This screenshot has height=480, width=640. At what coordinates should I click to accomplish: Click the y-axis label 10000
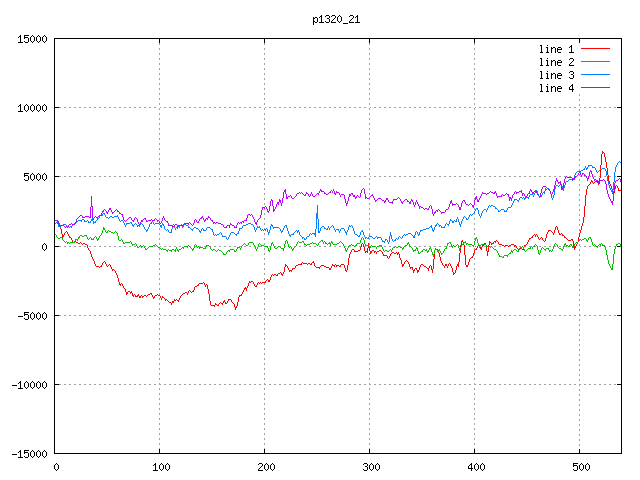click(x=32, y=108)
